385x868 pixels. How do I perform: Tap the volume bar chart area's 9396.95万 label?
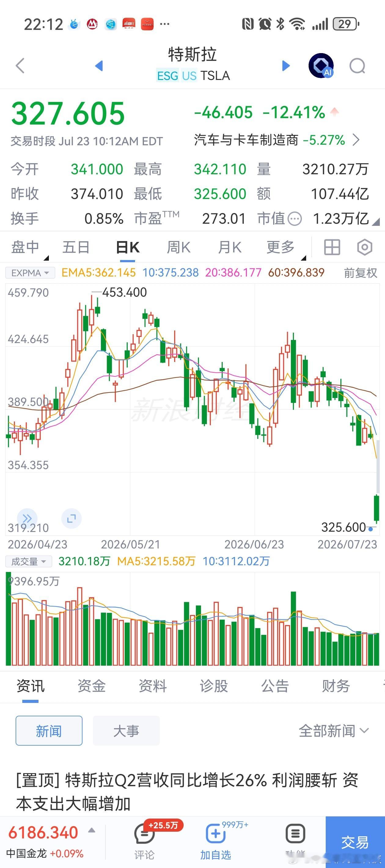[x=34, y=581]
